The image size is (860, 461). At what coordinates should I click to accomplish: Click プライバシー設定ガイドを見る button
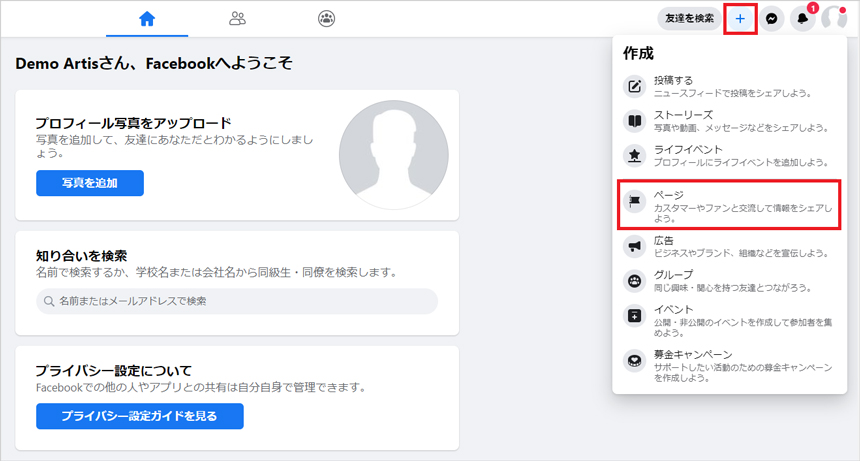click(x=140, y=416)
